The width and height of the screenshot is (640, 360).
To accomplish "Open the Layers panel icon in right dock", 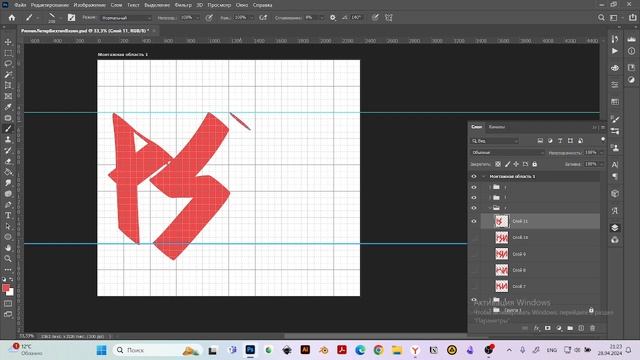I will 615,228.
